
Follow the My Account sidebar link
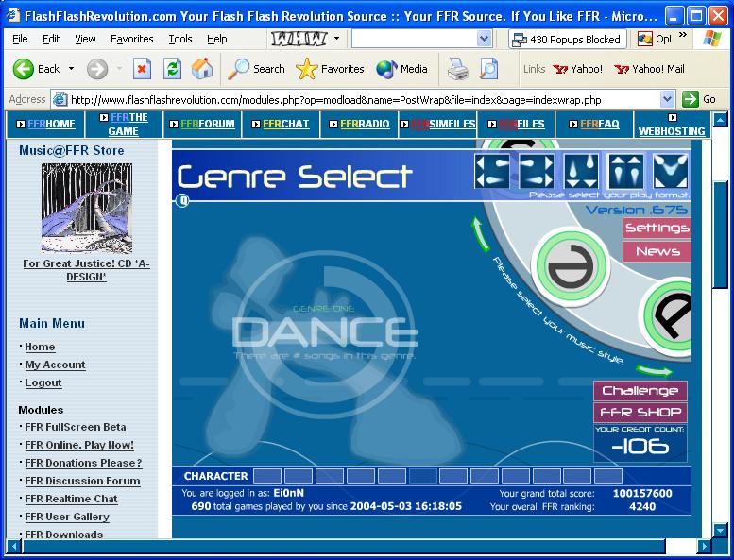[55, 365]
